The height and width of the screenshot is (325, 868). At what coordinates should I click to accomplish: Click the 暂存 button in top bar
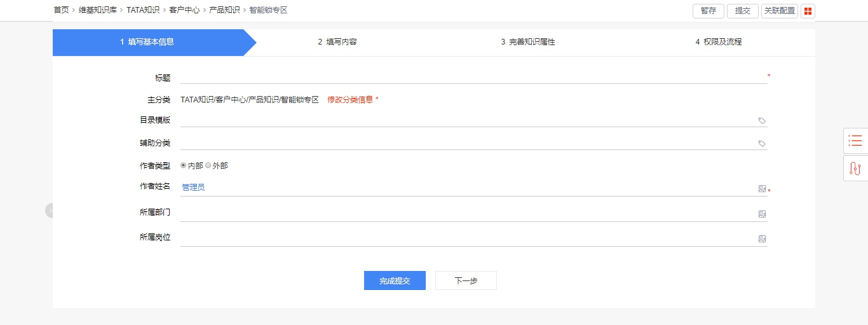709,11
